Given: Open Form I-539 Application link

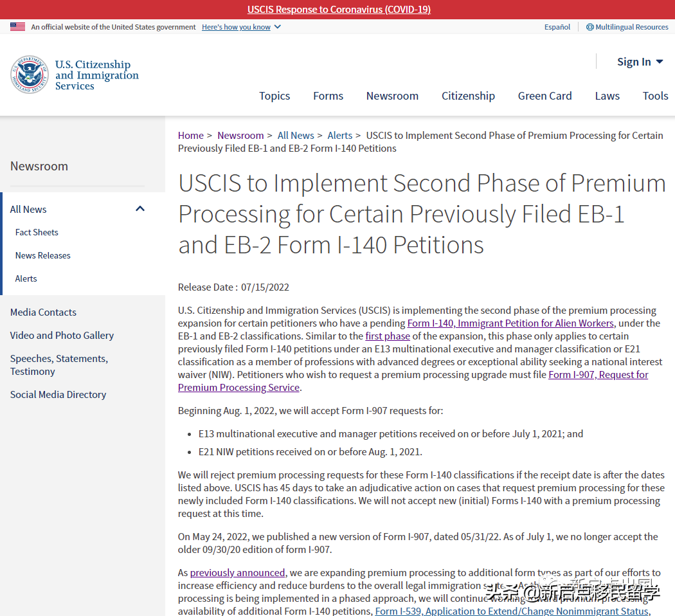Looking at the screenshot, I should tap(512, 611).
